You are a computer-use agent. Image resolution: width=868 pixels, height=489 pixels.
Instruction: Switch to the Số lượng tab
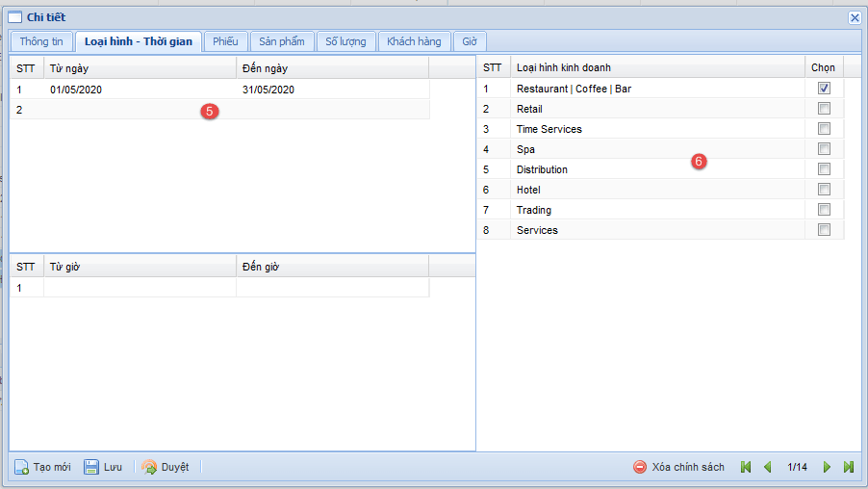pos(345,41)
